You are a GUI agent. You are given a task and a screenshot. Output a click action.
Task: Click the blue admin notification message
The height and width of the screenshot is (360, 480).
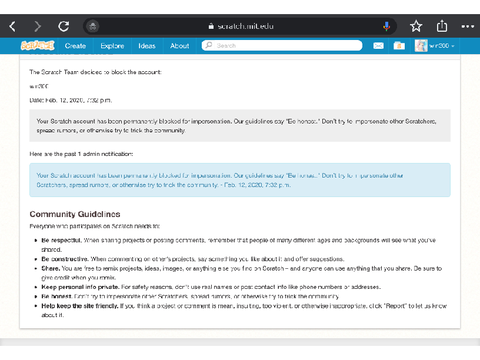click(240, 180)
